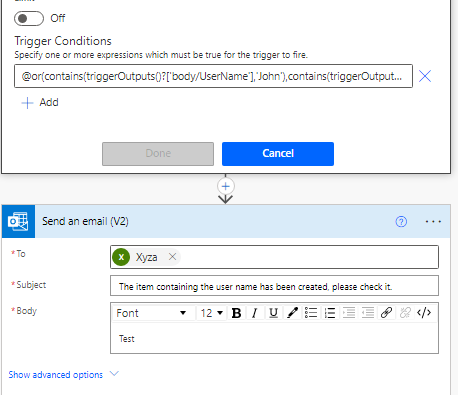Remove the trigger condition with the X icon
Screen dimensions: 458x395
(425, 76)
